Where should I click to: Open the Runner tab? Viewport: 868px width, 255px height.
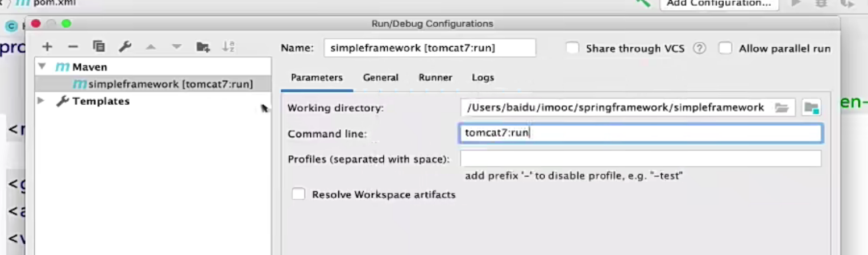(435, 77)
